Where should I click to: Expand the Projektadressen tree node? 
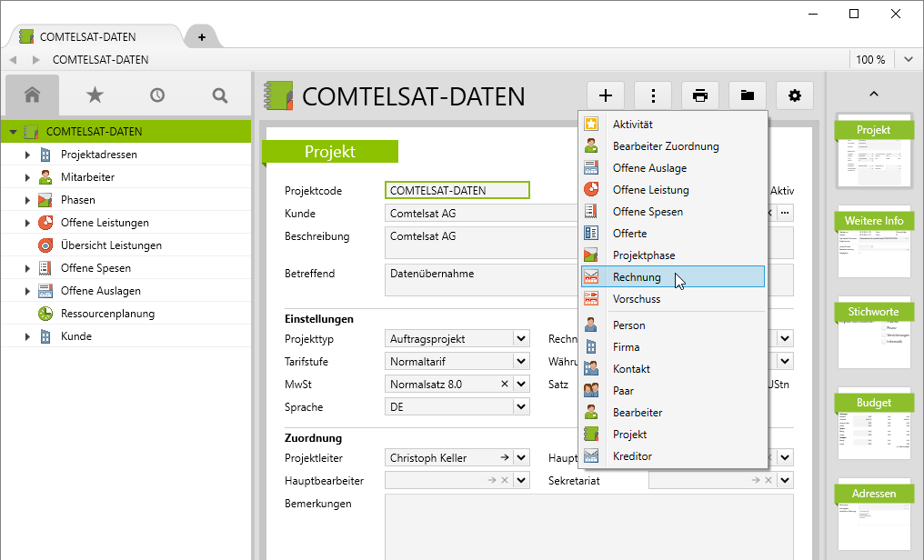coord(27,155)
